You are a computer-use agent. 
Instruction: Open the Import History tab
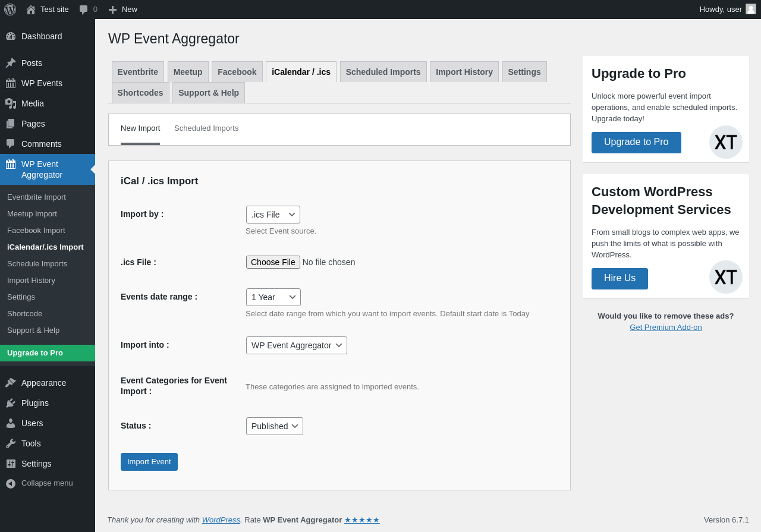[x=464, y=72]
